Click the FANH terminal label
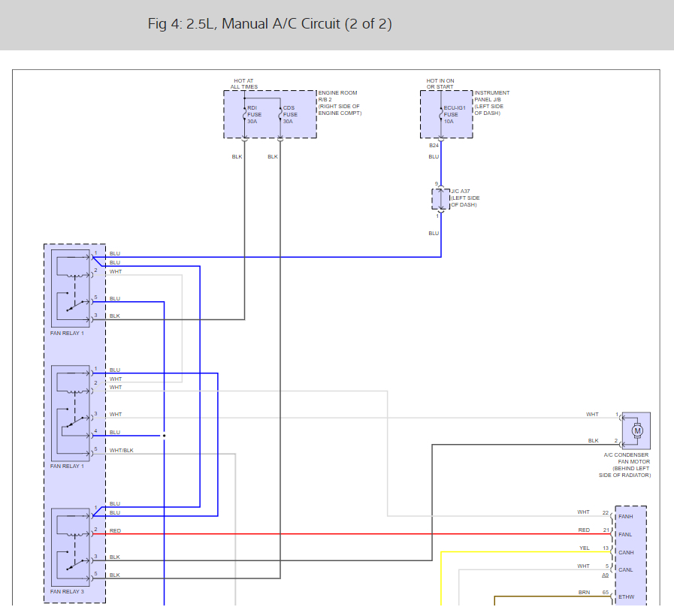The image size is (674, 616). (x=625, y=516)
